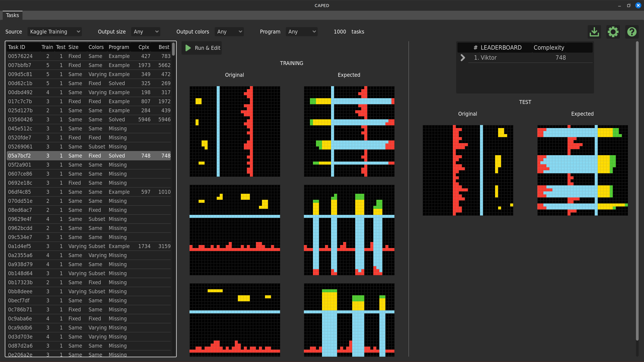The height and width of the screenshot is (362, 644).
Task: Open the Source Kaggle Training dropdown
Action: [x=55, y=32]
